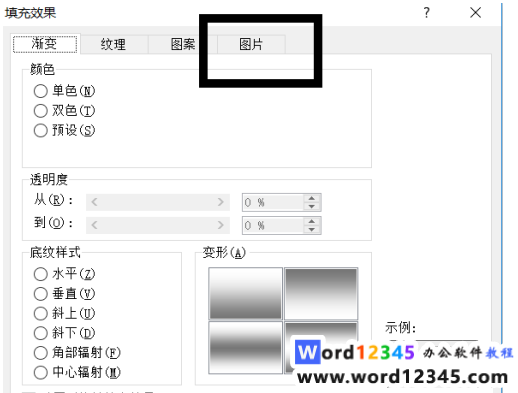
Task: Click the 从(R) percentage input field
Action: [x=273, y=202]
